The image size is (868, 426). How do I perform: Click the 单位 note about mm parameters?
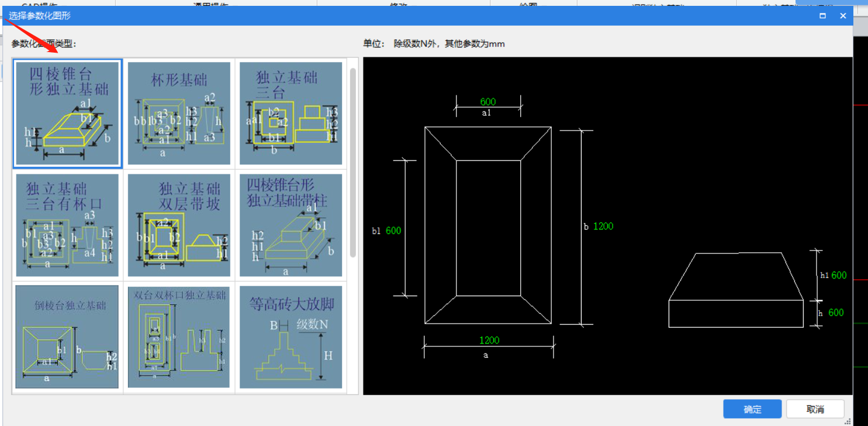click(434, 43)
